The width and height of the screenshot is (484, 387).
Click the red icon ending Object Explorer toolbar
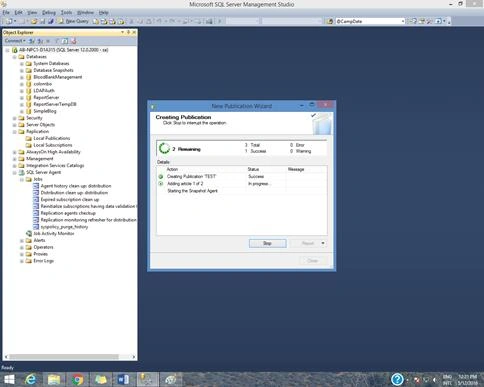click(x=74, y=41)
